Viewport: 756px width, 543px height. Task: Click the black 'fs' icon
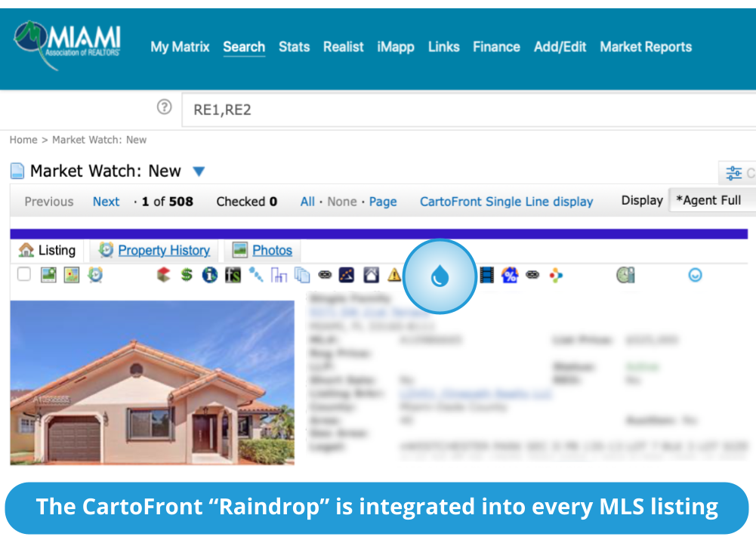pyautogui.click(x=233, y=275)
